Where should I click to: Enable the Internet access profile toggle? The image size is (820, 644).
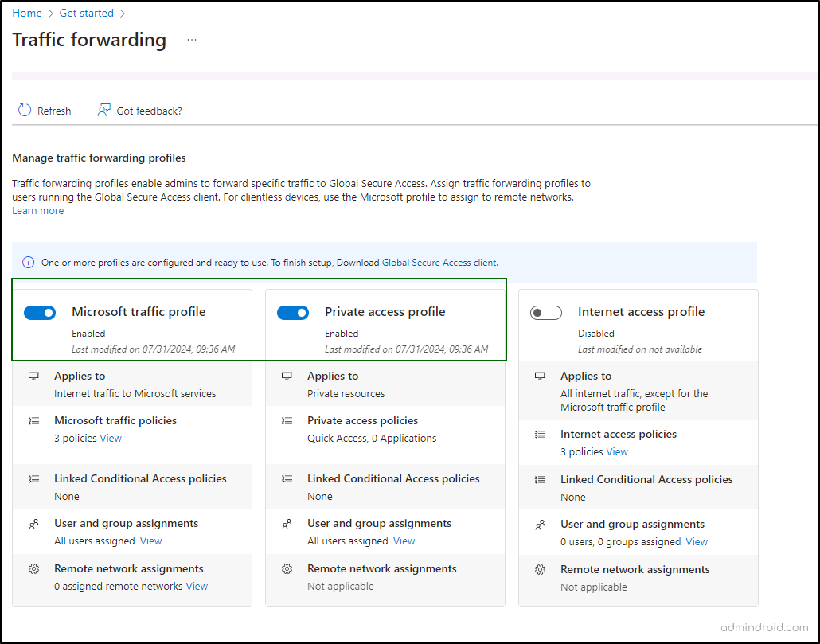pyautogui.click(x=546, y=313)
